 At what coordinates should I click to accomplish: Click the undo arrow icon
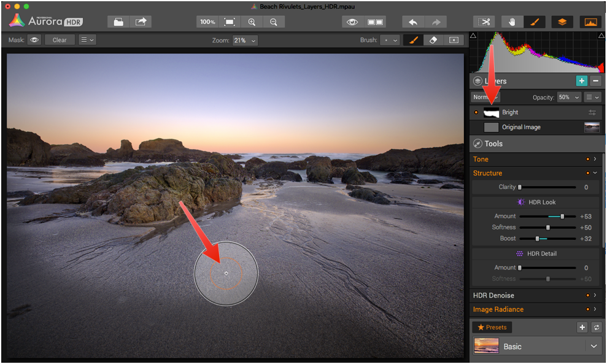point(413,22)
